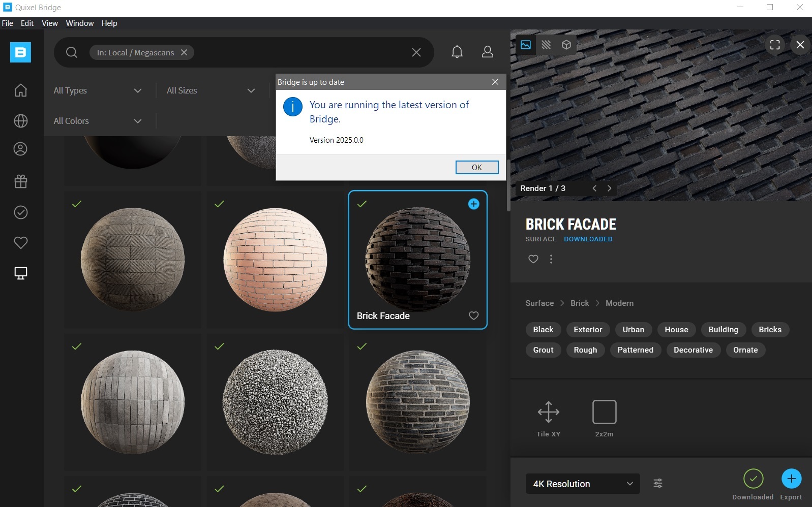
Task: Open the 4K Resolution dropdown
Action: 582,484
